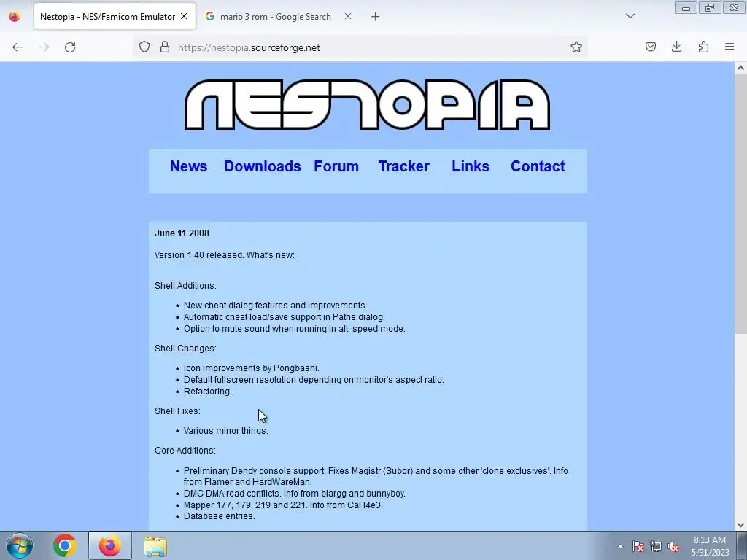Open the Firefox View icon
The image size is (747, 560).
tap(15, 17)
